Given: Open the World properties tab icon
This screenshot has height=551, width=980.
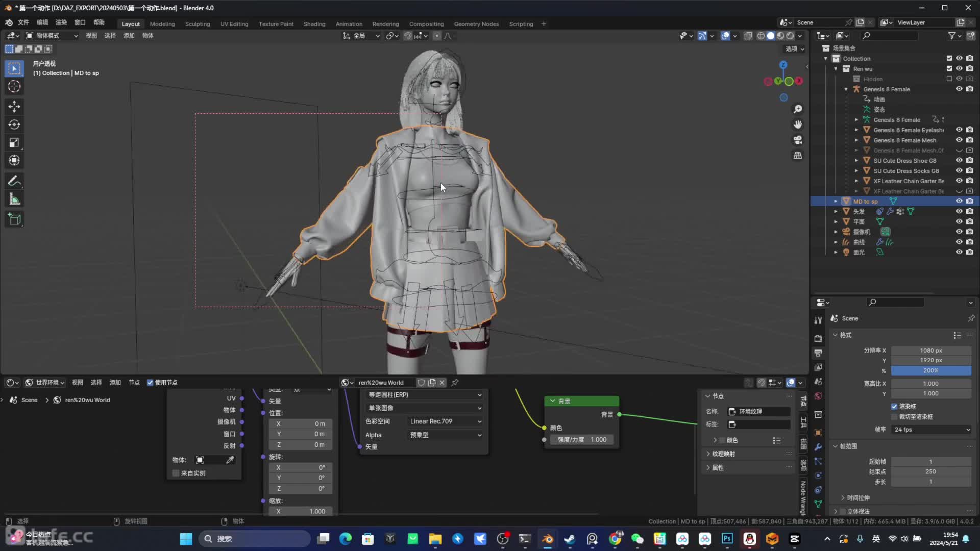Looking at the screenshot, I should tap(818, 396).
